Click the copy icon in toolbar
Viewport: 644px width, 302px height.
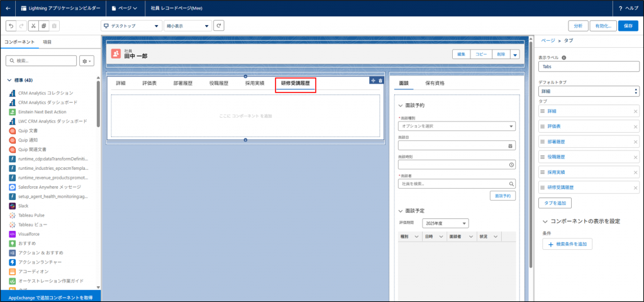point(43,26)
